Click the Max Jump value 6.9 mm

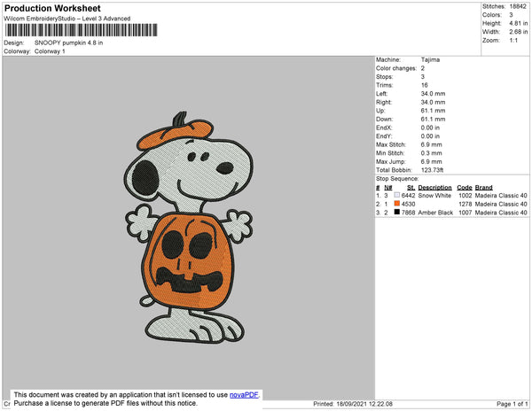coord(431,161)
